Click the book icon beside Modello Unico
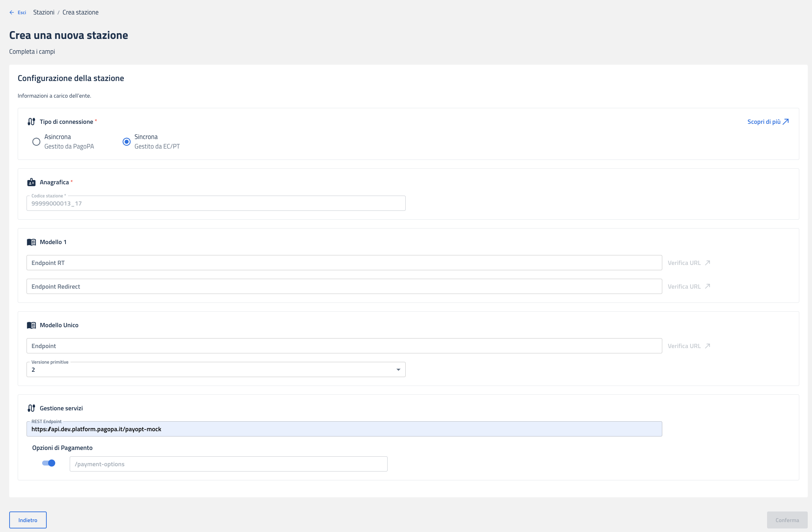Viewport: 812px width, 532px height. 31,325
